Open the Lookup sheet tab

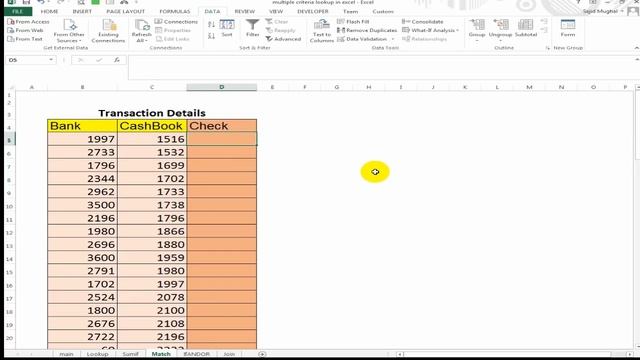pyautogui.click(x=98, y=354)
